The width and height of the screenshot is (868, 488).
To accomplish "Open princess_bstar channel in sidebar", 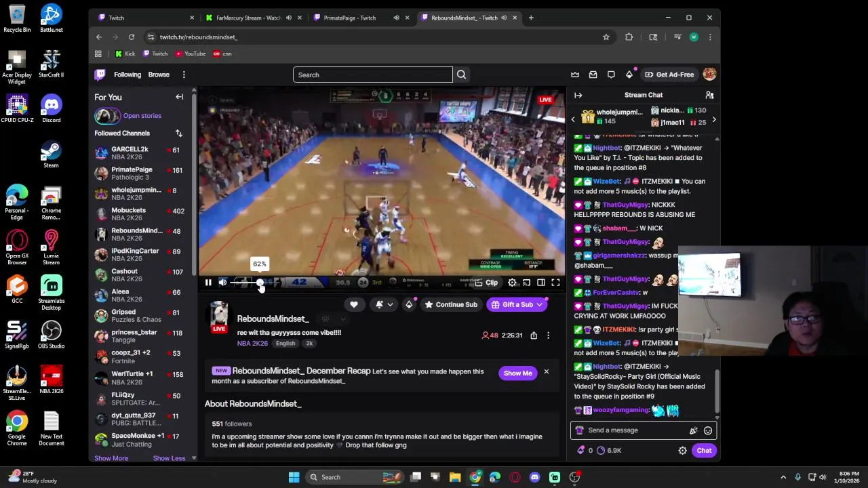I will (x=142, y=335).
